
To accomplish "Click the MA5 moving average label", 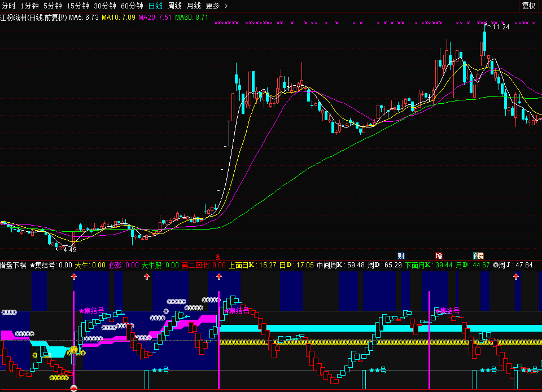I will pyautogui.click(x=84, y=17).
